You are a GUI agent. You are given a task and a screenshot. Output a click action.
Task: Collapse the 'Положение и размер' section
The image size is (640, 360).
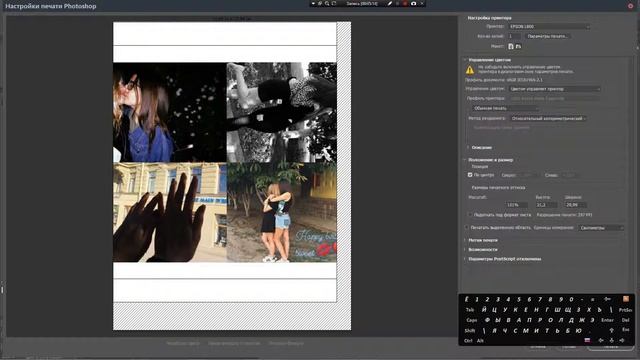(x=465, y=160)
